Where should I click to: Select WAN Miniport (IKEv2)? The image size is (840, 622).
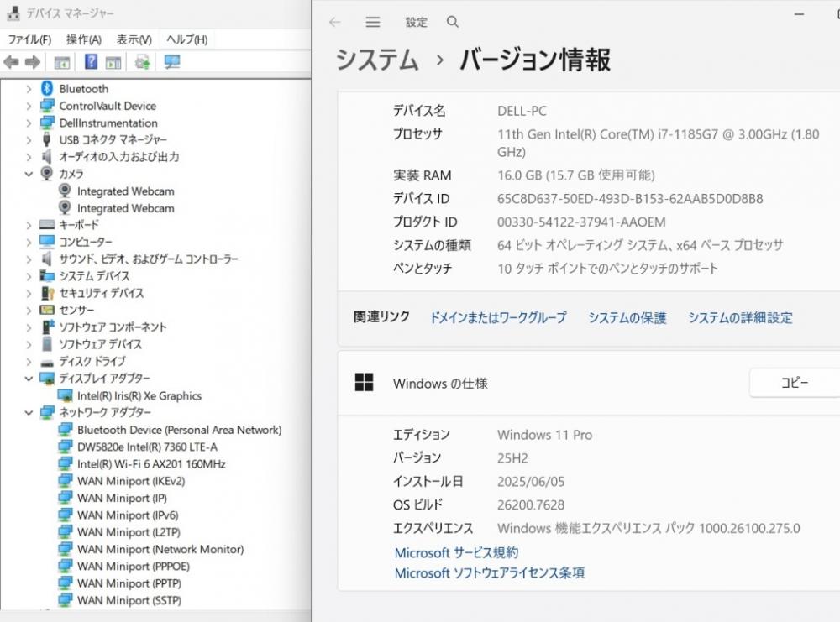click(x=131, y=481)
